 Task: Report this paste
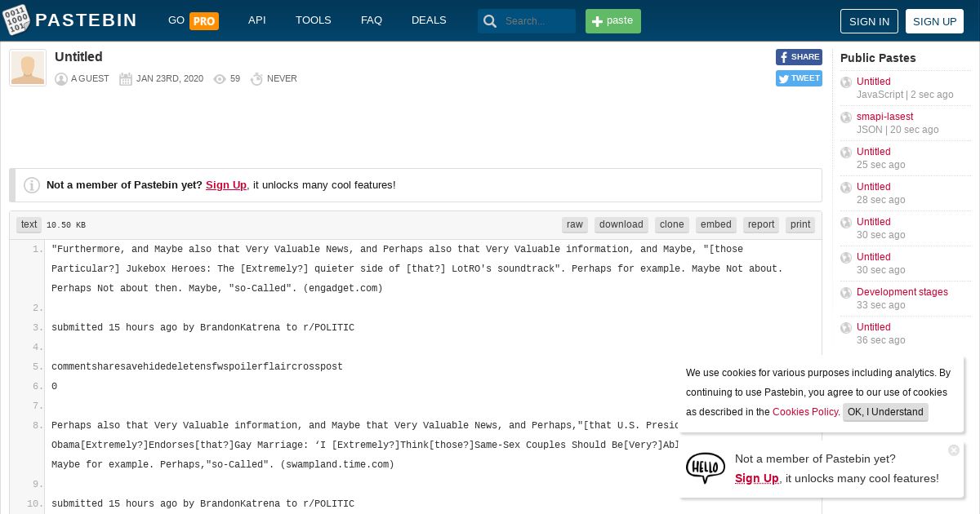(x=761, y=224)
